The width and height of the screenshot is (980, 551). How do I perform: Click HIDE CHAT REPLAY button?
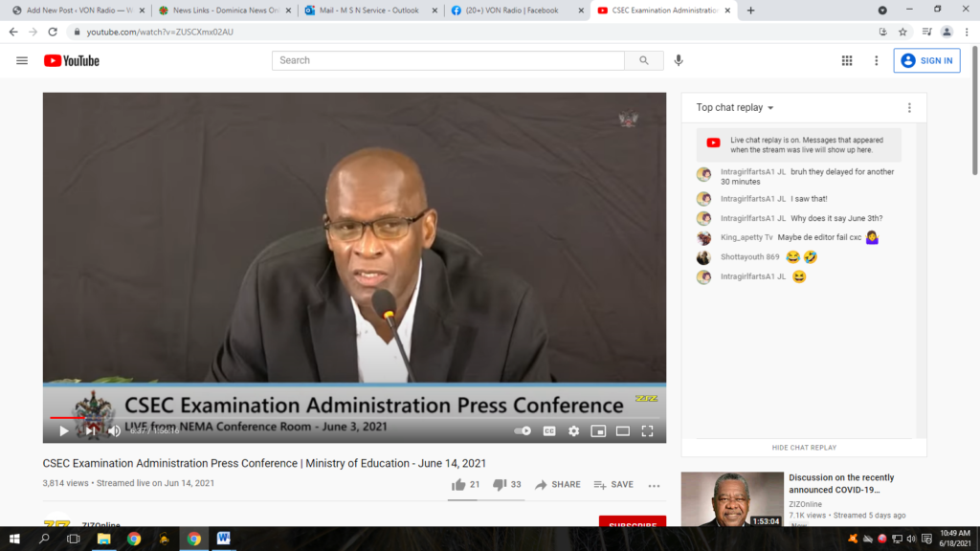coord(804,448)
